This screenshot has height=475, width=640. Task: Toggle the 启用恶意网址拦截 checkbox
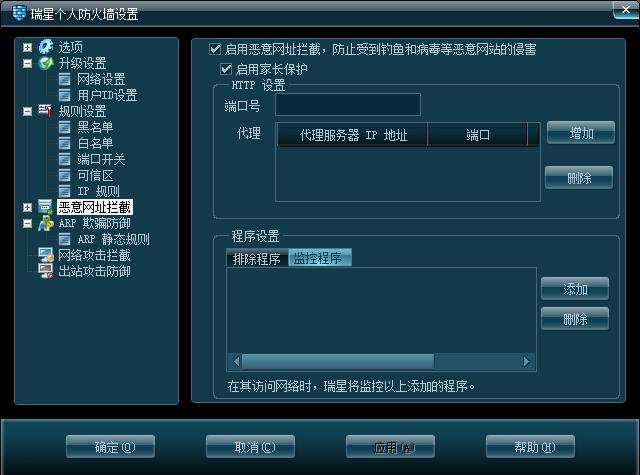pyautogui.click(x=215, y=49)
